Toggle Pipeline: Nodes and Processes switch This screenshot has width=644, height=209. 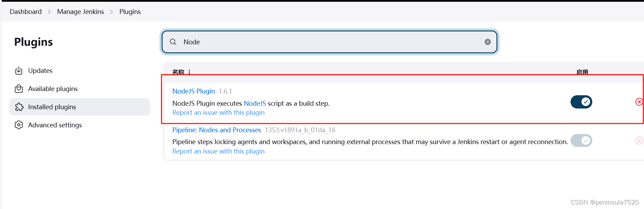coord(581,141)
